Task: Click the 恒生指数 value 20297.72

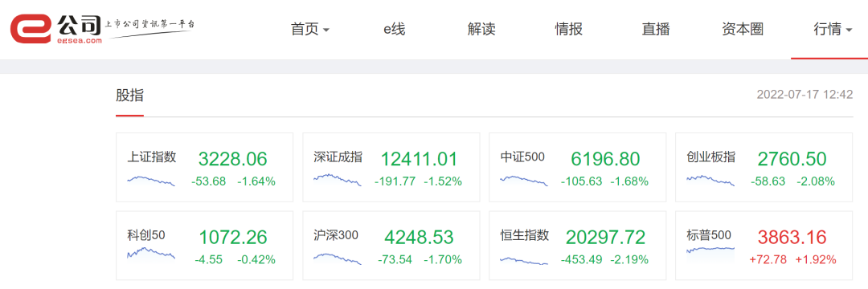Action: (605, 237)
